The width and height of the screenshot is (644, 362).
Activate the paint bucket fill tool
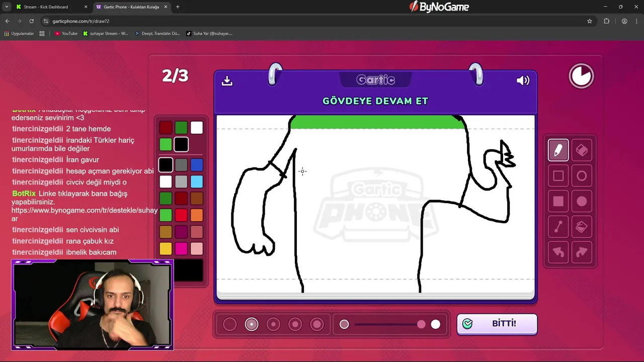click(x=582, y=227)
